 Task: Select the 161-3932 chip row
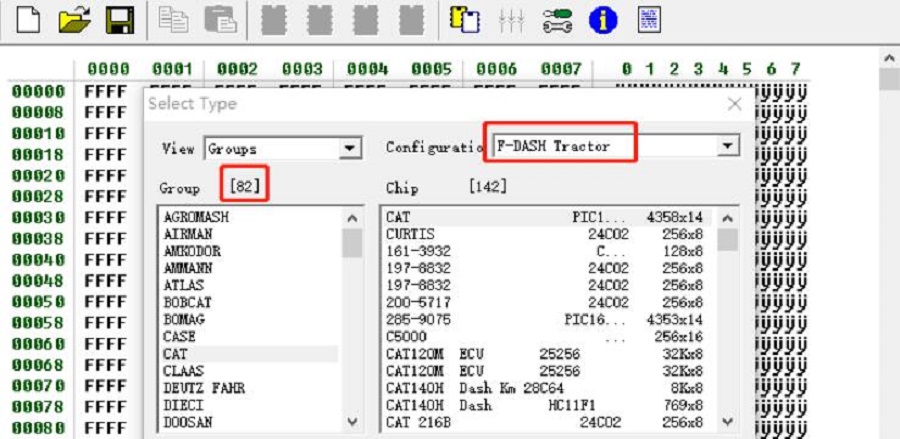point(548,251)
